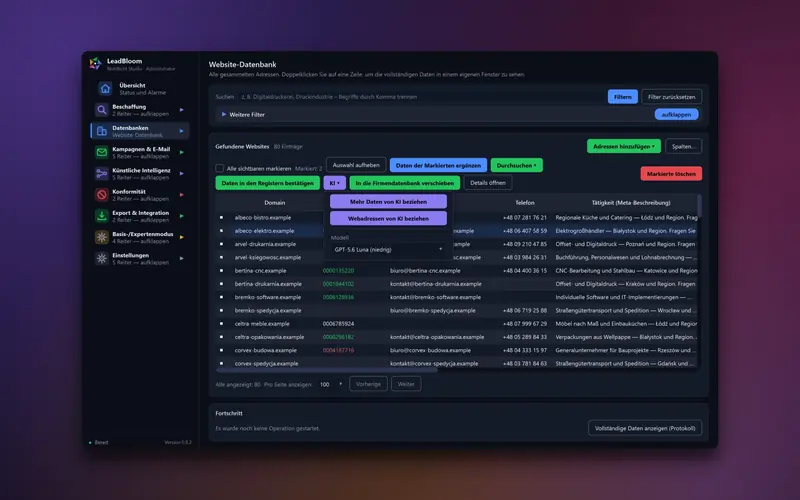The height and width of the screenshot is (500, 800).
Task: Click the Auswahl aufheben button
Action: (356, 165)
